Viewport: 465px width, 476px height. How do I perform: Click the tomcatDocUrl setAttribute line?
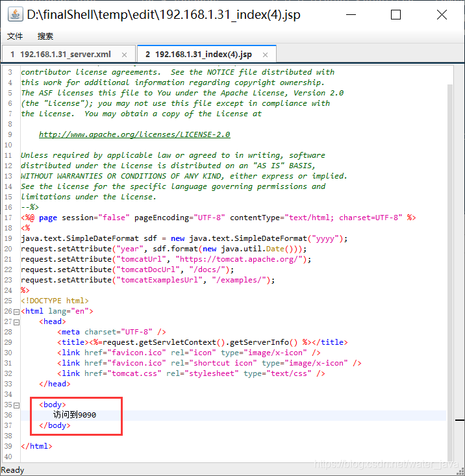tap(127, 269)
